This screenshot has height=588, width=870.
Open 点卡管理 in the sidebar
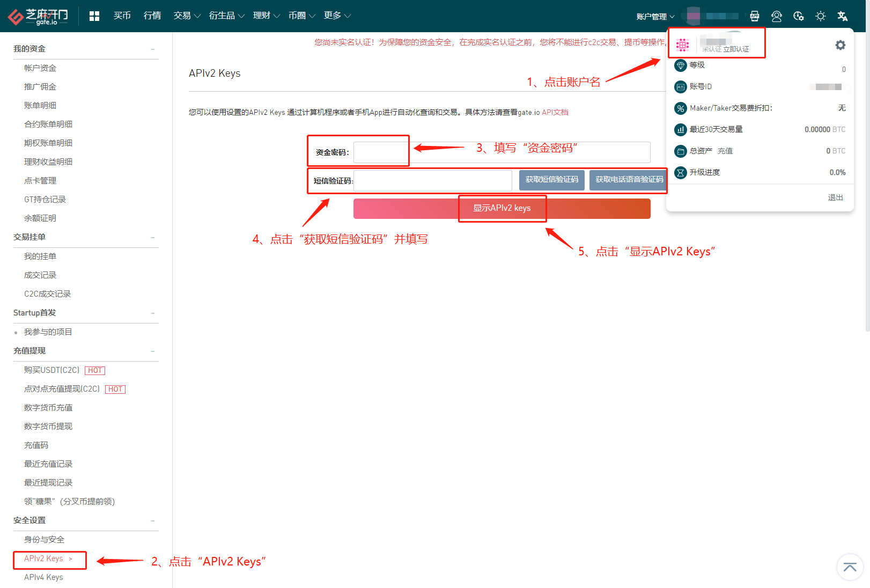tap(40, 181)
